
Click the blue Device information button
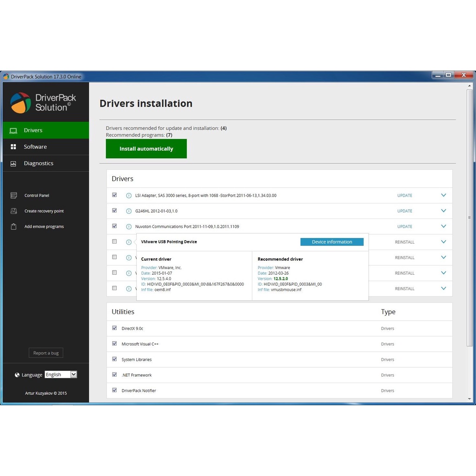point(331,242)
